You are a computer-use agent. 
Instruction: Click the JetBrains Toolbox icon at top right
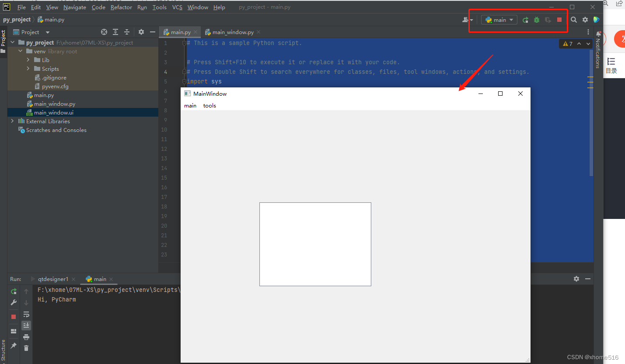tap(596, 20)
